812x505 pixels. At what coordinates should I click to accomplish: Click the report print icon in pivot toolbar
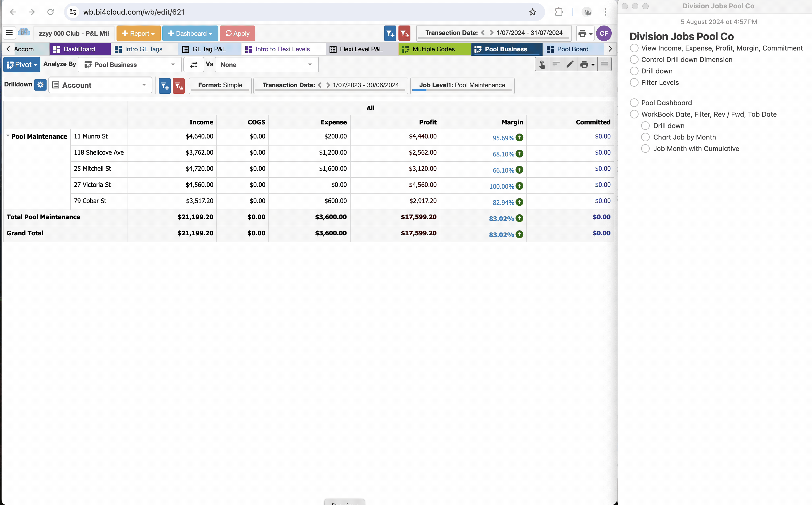click(x=587, y=64)
